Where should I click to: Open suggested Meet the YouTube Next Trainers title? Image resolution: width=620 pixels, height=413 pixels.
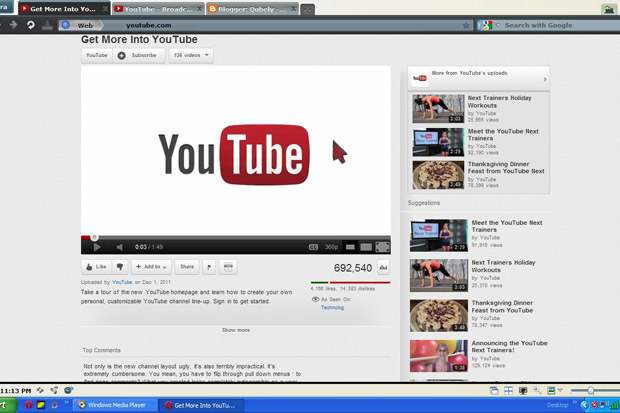pyautogui.click(x=507, y=226)
